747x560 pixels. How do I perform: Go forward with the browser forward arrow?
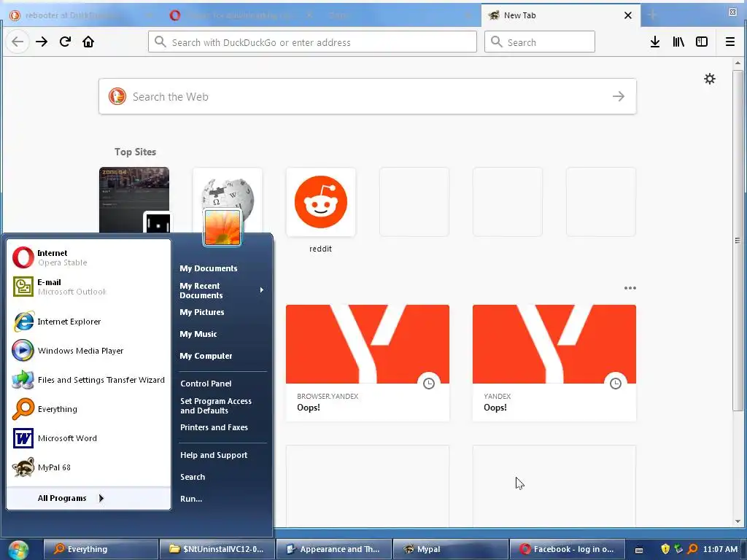[42, 42]
